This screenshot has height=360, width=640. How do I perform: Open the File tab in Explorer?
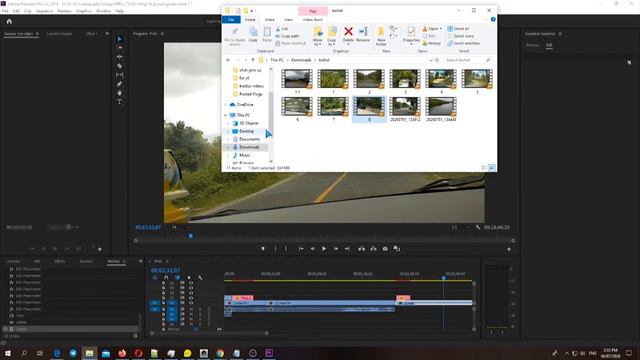(231, 20)
